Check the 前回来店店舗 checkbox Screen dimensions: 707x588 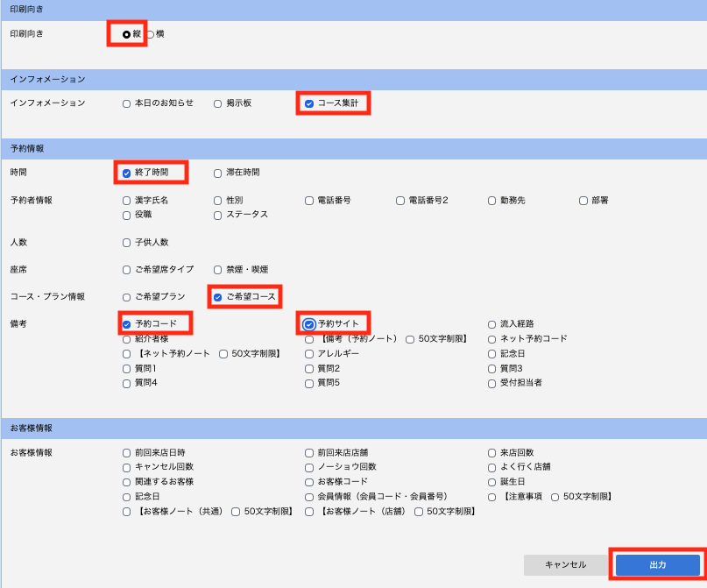309,453
